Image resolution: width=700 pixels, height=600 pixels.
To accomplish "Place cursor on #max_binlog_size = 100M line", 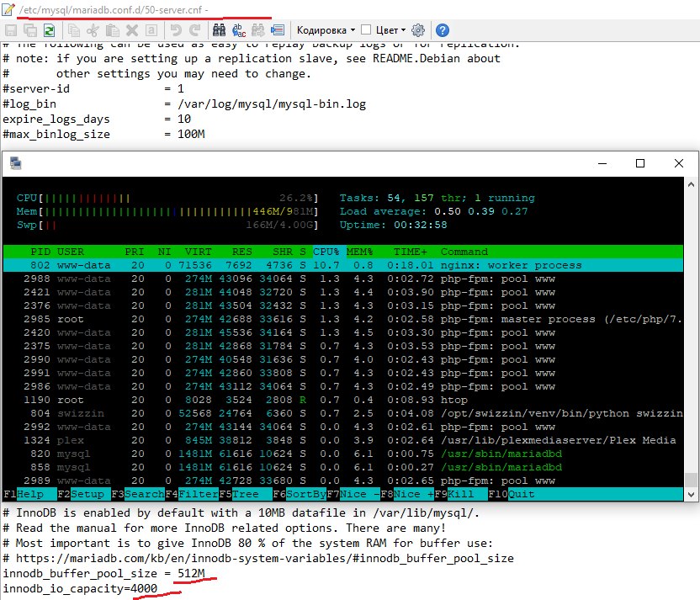I will tap(103, 135).
